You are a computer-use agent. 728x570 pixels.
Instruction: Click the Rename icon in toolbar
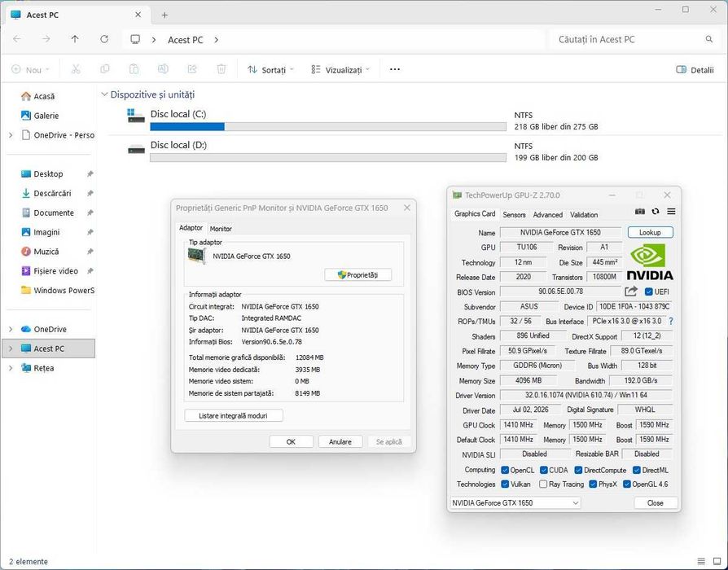[x=163, y=70]
